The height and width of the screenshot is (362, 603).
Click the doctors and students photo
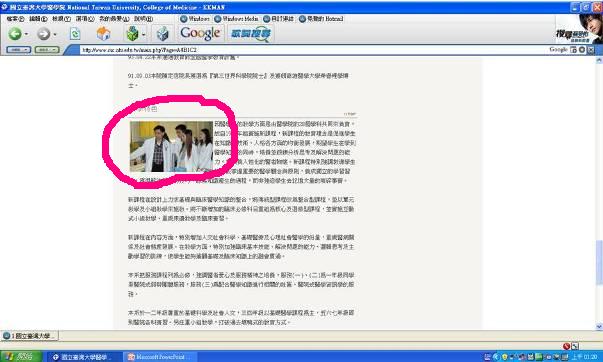coord(171,147)
